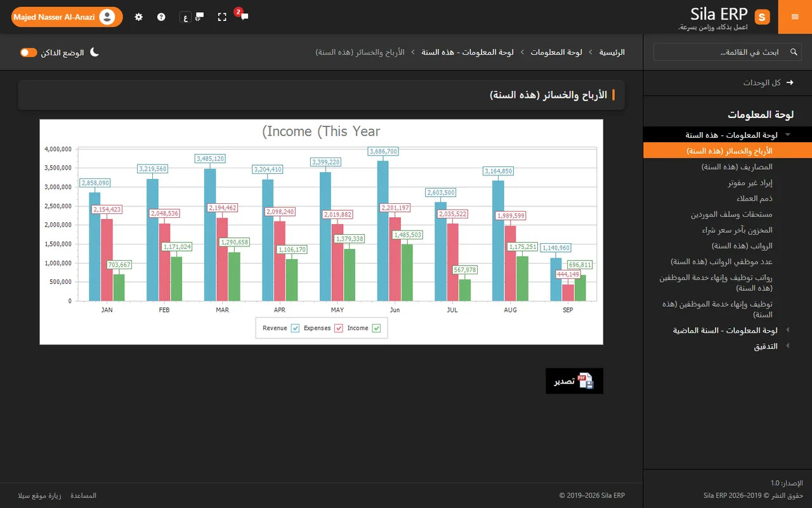Open المصاريف (هذه السنة) menu item
This screenshot has width=812, height=508.
point(728,166)
